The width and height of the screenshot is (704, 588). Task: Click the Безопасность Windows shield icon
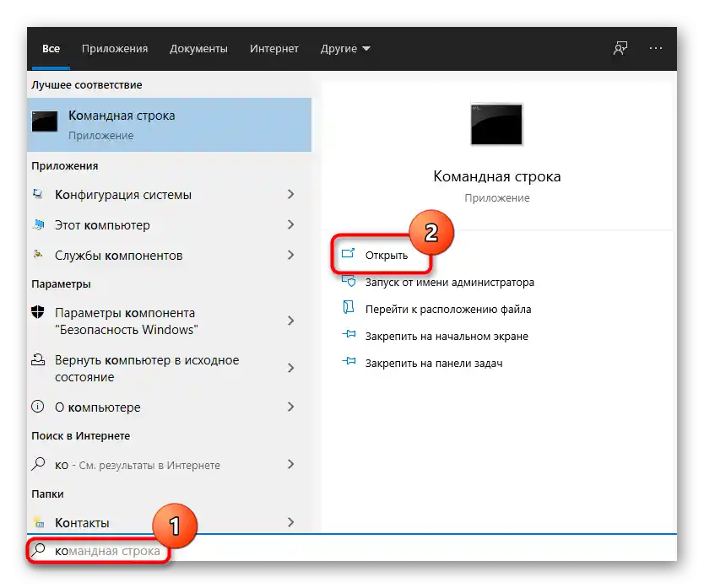pyautogui.click(x=37, y=312)
